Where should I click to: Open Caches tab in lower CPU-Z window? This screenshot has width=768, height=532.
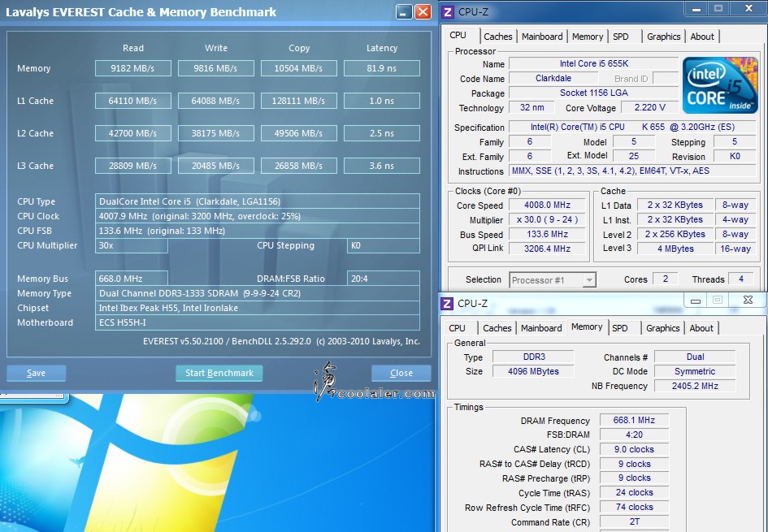tap(497, 328)
